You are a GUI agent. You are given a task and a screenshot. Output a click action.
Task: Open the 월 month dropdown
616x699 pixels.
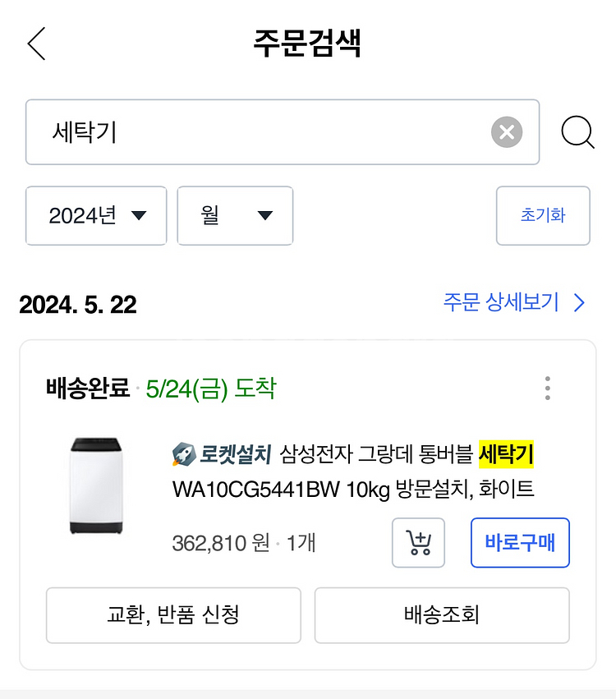235,216
